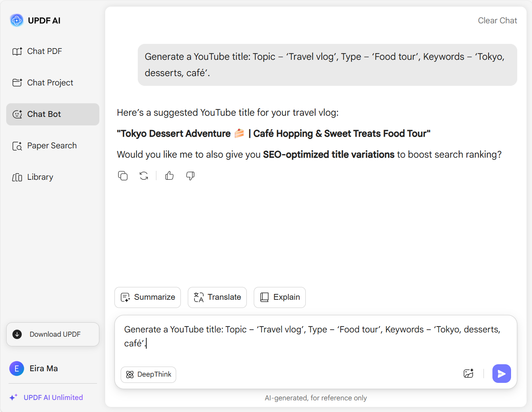532x412 pixels.
Task: Click the UPDF AI logo icon
Action: click(x=17, y=20)
